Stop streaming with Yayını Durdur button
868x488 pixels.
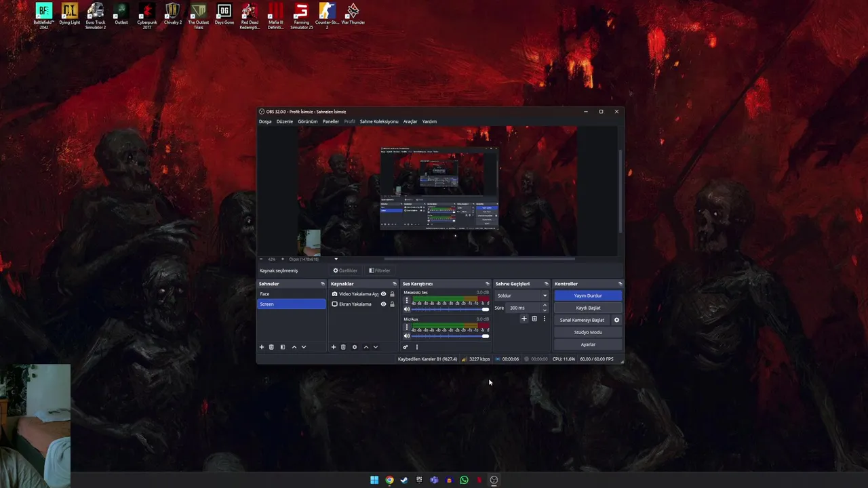click(588, 296)
